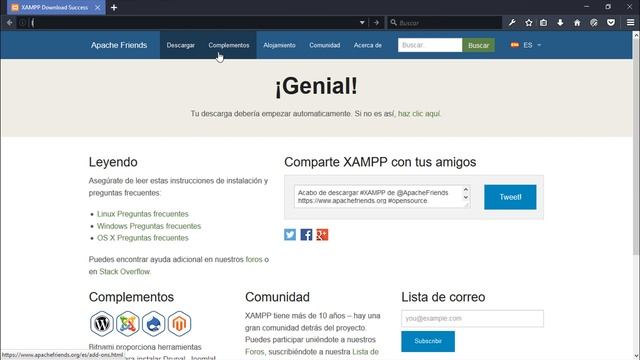Click inside the browser URL address field
This screenshot has height=360, width=640.
(x=194, y=23)
